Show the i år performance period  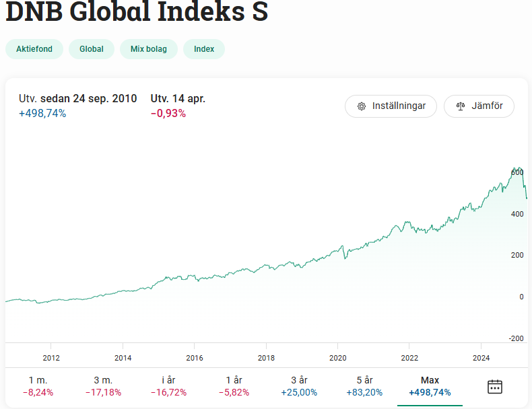(x=168, y=386)
